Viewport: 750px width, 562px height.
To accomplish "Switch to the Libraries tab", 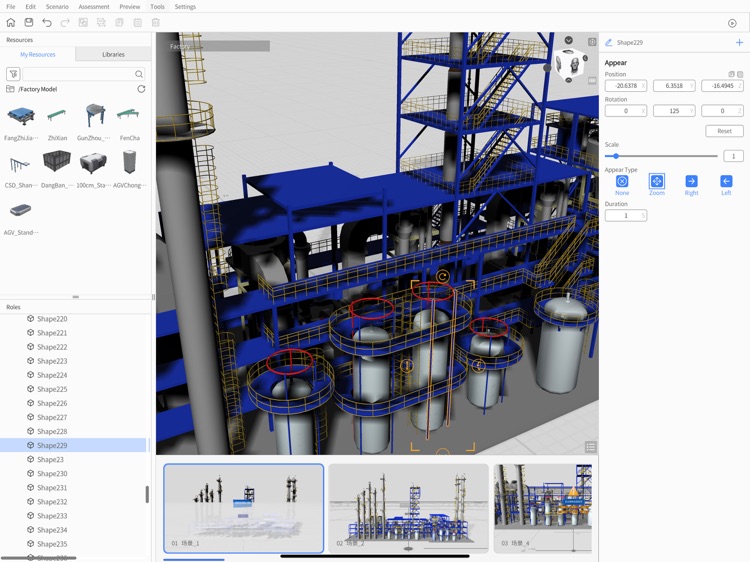I will click(113, 54).
